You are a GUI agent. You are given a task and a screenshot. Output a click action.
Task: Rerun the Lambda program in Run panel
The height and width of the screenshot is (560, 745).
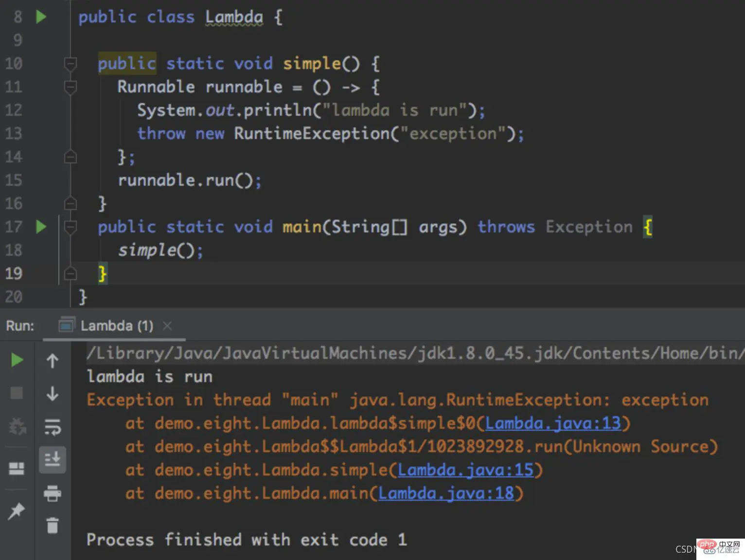point(17,360)
